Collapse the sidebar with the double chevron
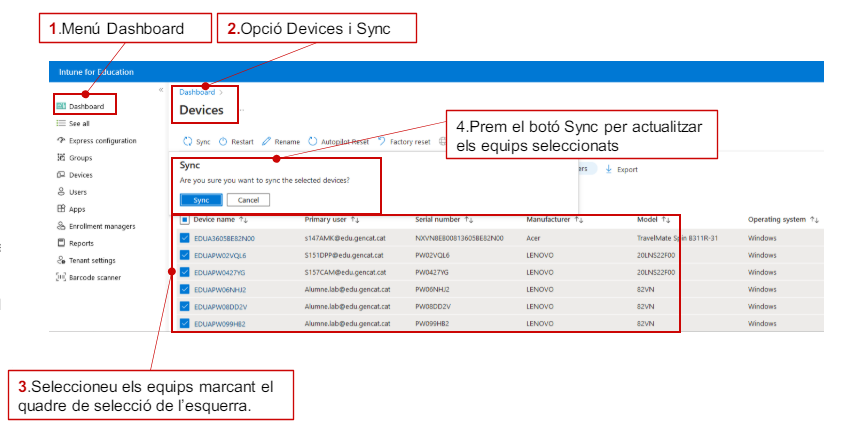Screen dimensions: 850x436 160,90
